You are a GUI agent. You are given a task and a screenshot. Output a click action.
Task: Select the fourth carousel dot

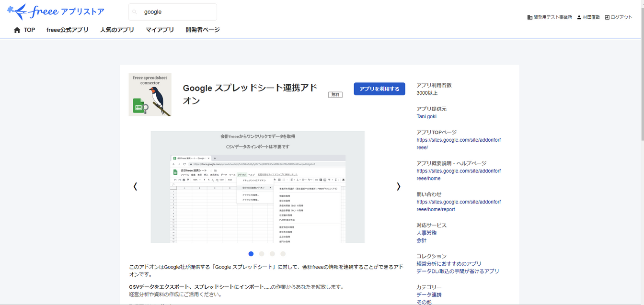[x=283, y=254]
